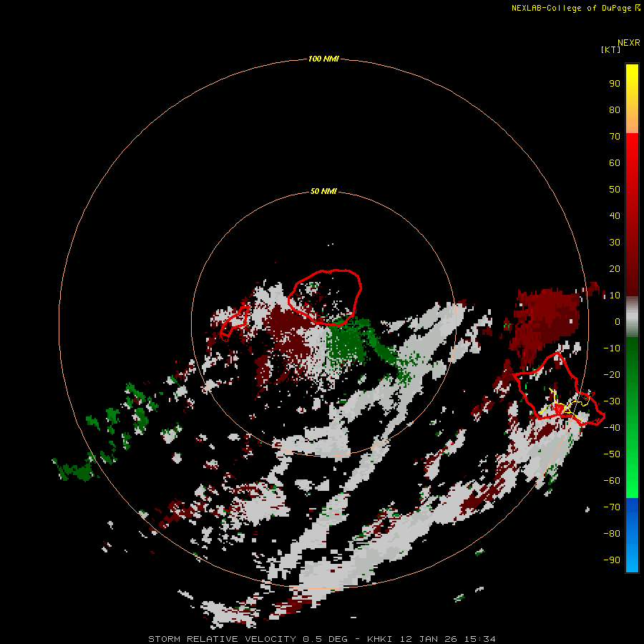Click the Storm Relative Velocity caption at bottom
The image size is (644, 644).
(x=322, y=639)
